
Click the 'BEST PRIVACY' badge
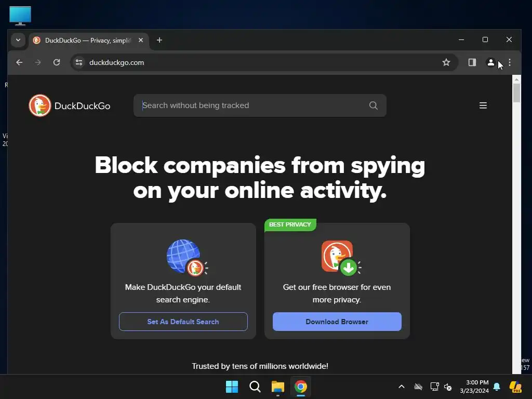tap(290, 224)
